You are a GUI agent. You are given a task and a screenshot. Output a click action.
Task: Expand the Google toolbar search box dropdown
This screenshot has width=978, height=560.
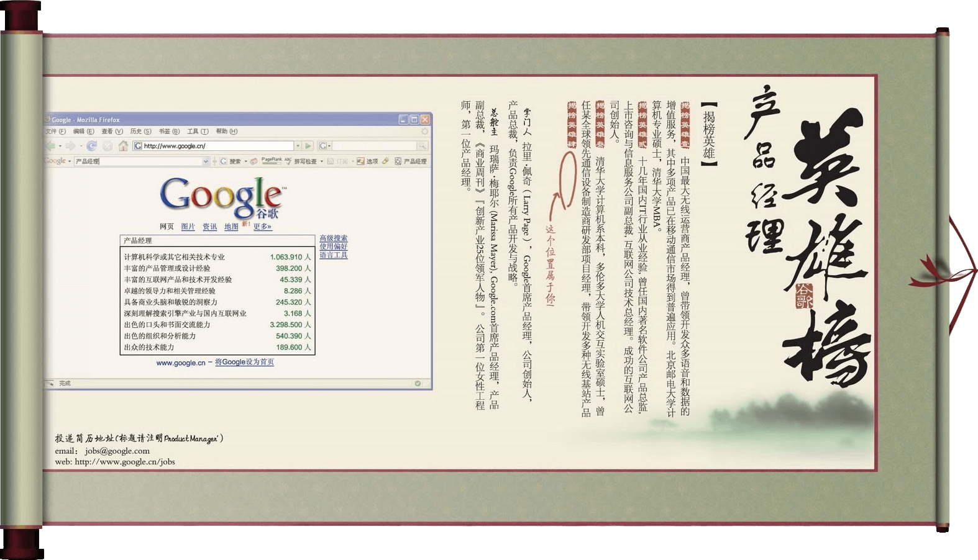[206, 161]
